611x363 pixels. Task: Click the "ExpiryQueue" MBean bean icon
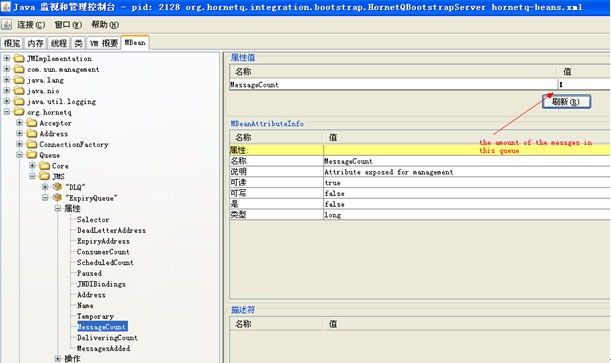pos(57,198)
